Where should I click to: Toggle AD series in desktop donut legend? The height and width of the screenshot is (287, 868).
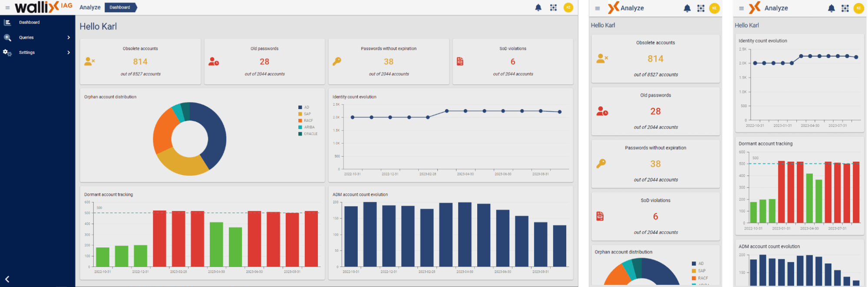(304, 107)
